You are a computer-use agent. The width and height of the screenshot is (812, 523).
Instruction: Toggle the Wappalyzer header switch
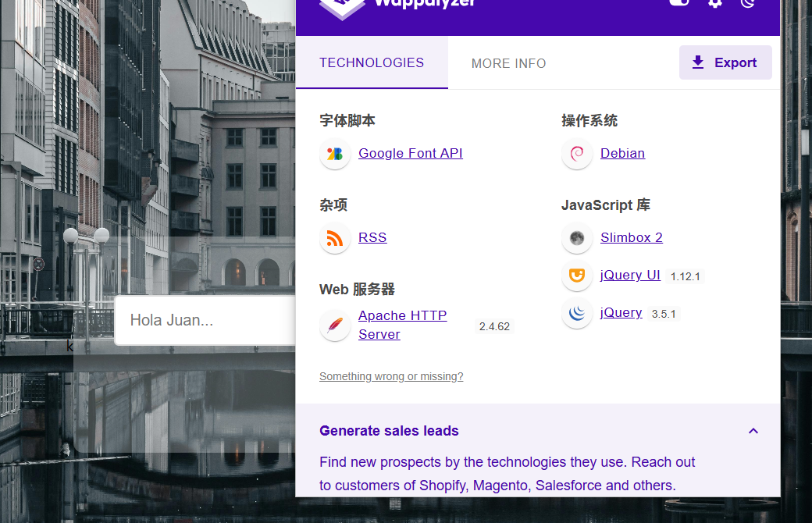pos(679,2)
